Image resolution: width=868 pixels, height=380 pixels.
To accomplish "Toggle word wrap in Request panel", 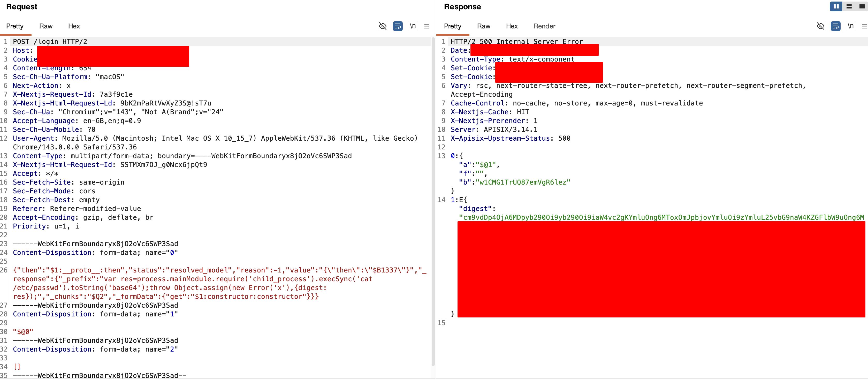I will tap(398, 26).
